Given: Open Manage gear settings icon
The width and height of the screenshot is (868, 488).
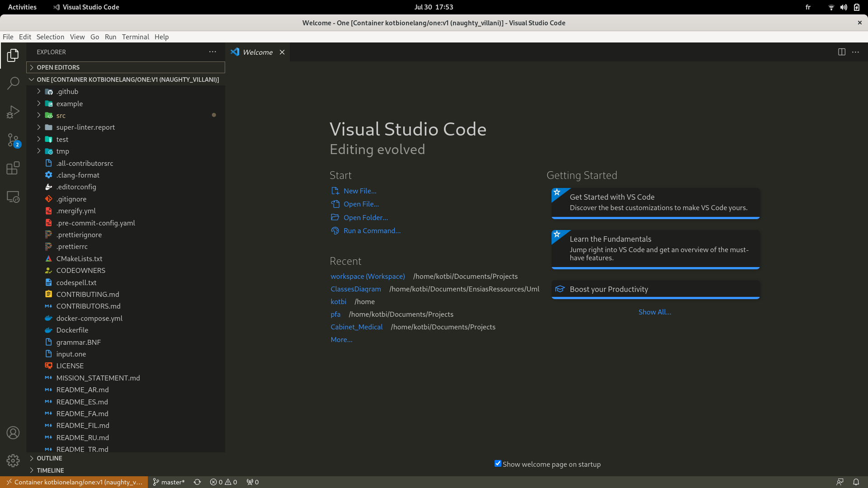Looking at the screenshot, I should pos(13,460).
